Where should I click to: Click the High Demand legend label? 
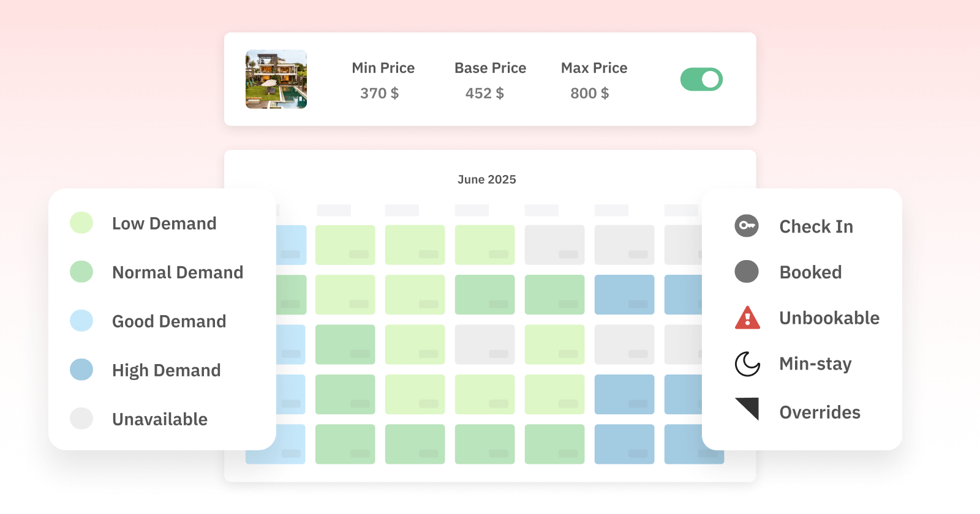click(x=166, y=370)
